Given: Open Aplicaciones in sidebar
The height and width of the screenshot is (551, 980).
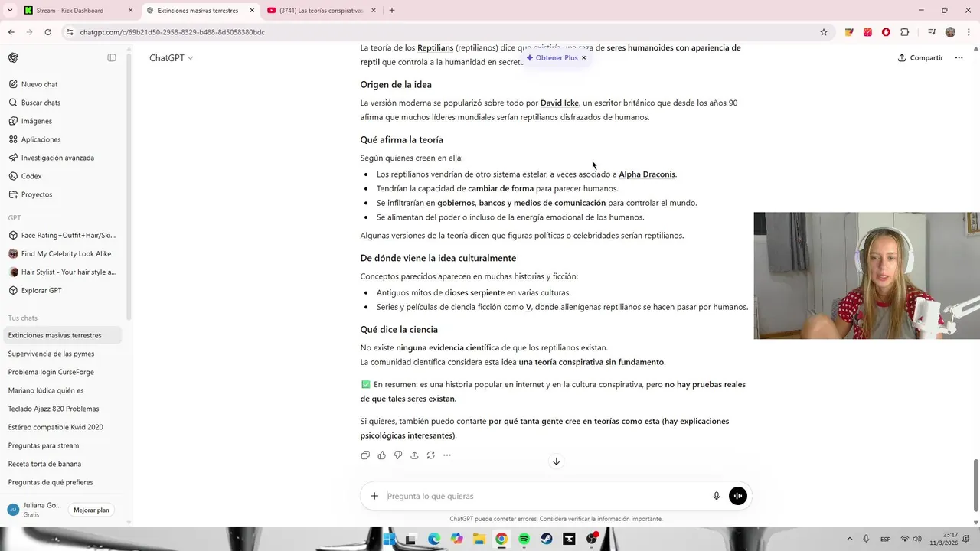Looking at the screenshot, I should pos(63,139).
